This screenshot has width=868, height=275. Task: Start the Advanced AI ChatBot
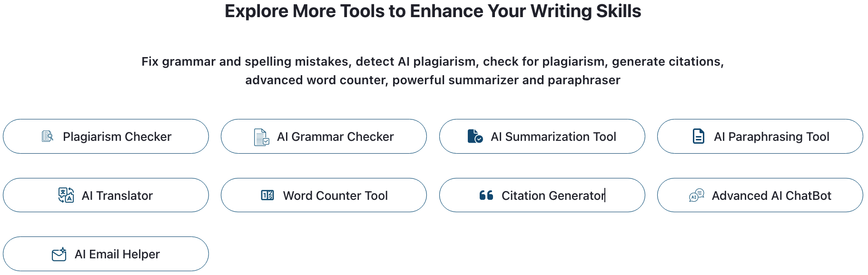[x=760, y=195]
